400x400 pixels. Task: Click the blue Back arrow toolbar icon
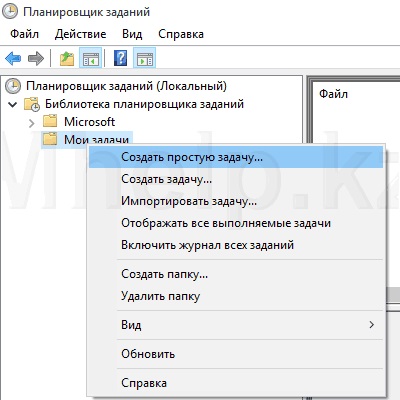13,58
